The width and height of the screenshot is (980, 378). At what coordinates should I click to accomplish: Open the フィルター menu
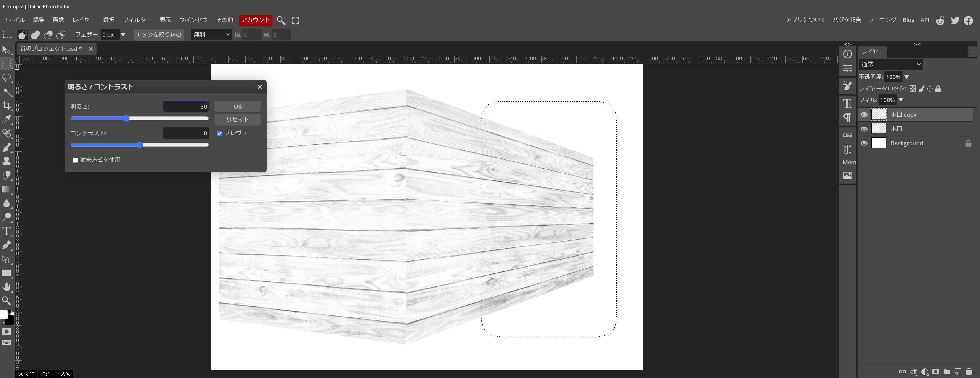(x=137, y=20)
